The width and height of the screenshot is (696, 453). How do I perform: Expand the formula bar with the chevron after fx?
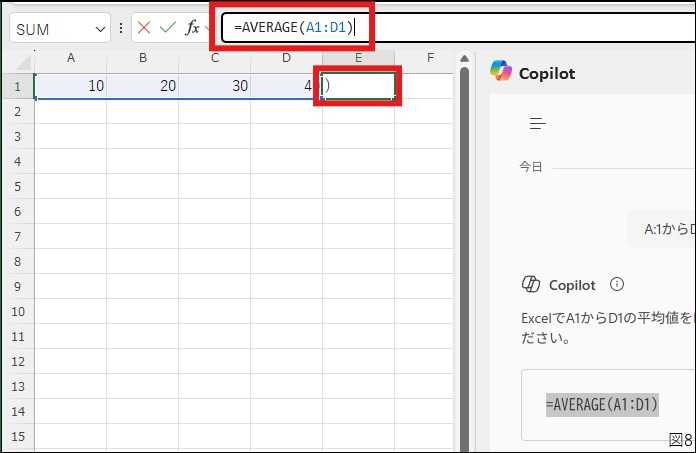[x=207, y=29]
